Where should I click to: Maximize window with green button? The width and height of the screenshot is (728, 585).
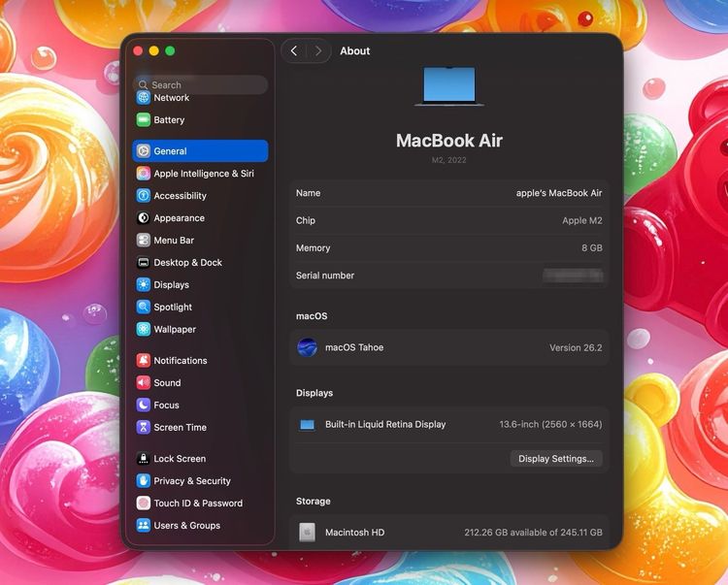click(170, 50)
